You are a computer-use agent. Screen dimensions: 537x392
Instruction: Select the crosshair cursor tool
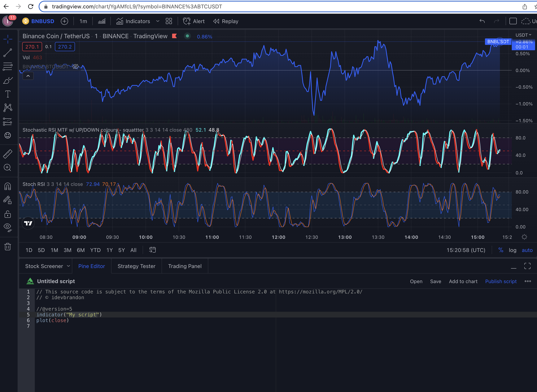click(8, 39)
